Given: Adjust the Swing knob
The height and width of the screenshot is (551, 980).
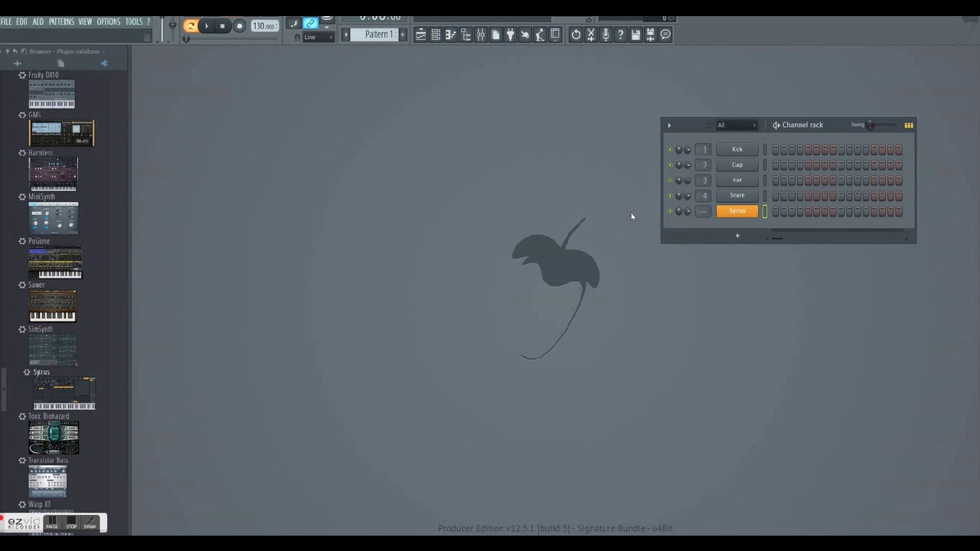Looking at the screenshot, I should [x=870, y=125].
